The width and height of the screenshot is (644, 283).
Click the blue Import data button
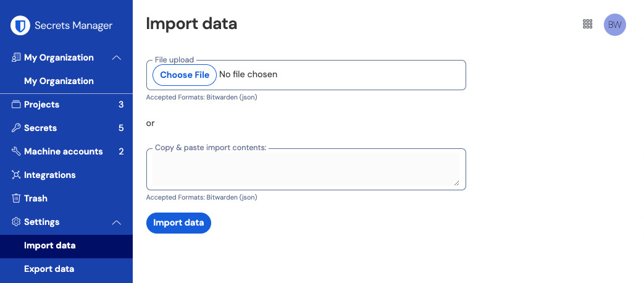[178, 223]
